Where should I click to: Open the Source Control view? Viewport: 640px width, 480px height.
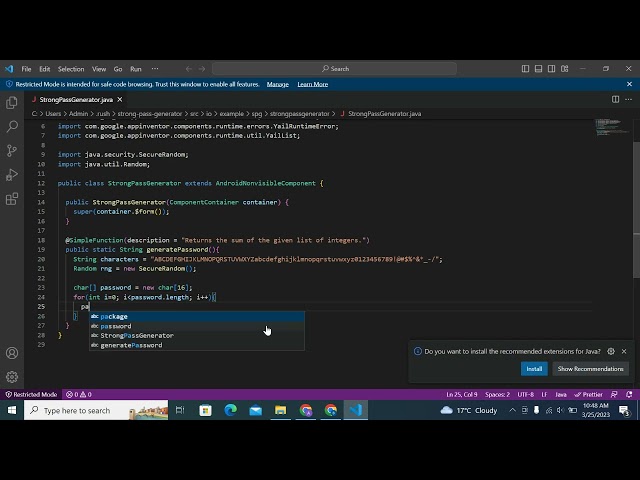tap(12, 151)
